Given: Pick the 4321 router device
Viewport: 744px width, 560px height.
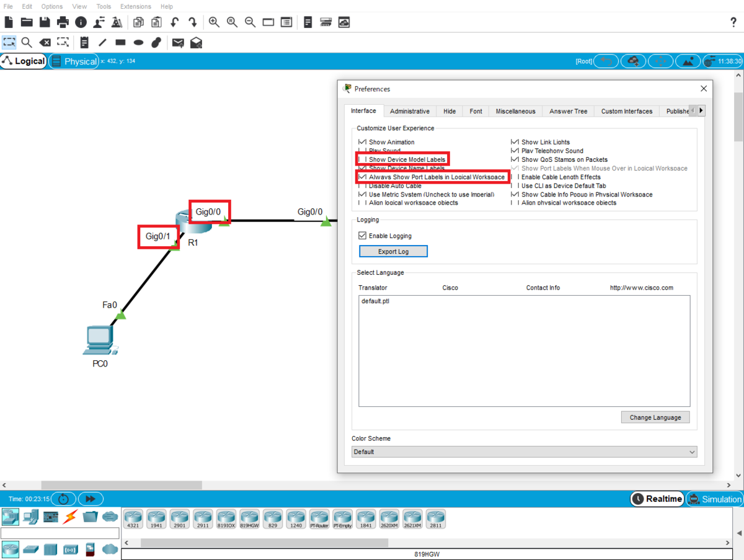Looking at the screenshot, I should pyautogui.click(x=133, y=519).
